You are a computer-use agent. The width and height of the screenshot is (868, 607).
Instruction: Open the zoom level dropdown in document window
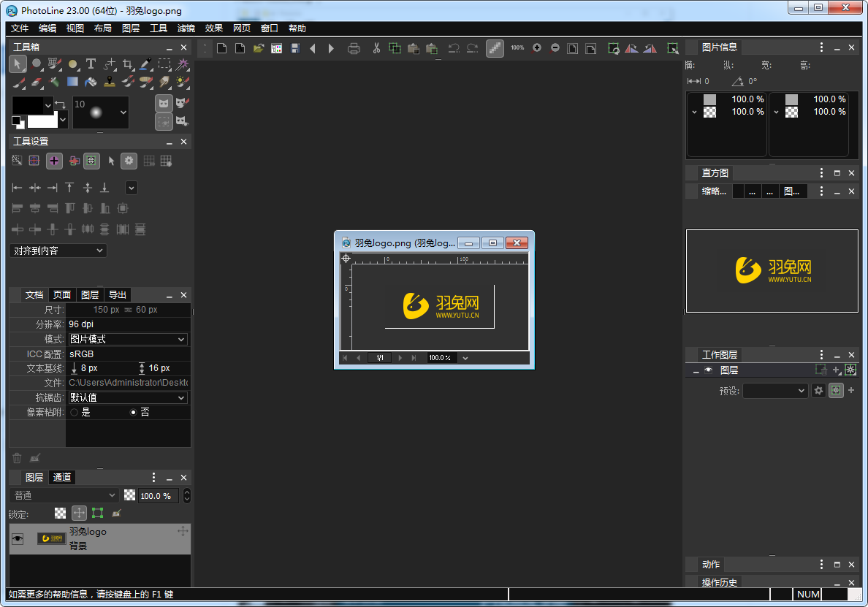click(x=465, y=358)
